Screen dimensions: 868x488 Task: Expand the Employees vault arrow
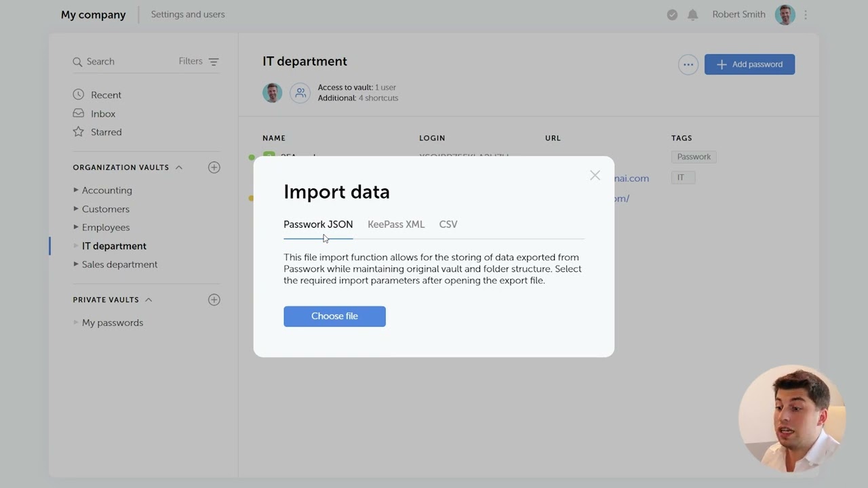[x=76, y=227]
